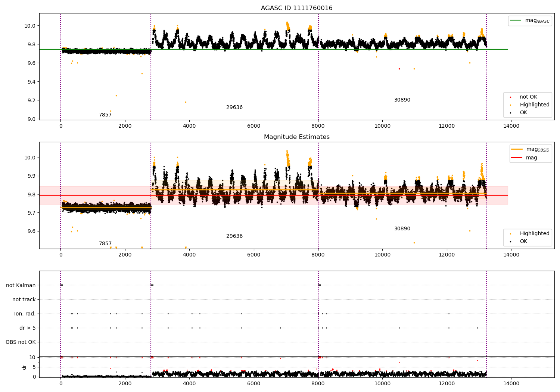Click the 10 tick on the dr axis
The image size is (560, 392).
tap(32, 357)
